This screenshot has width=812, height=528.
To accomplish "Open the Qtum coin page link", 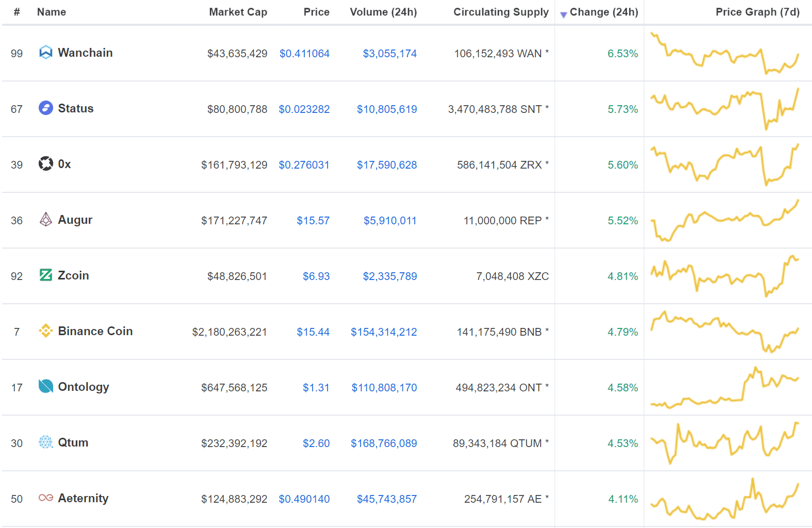I will point(73,442).
